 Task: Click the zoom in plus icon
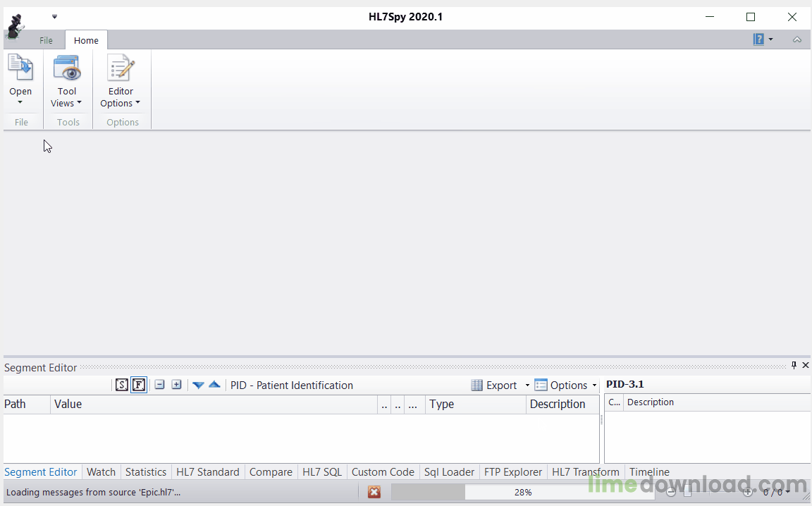747,493
